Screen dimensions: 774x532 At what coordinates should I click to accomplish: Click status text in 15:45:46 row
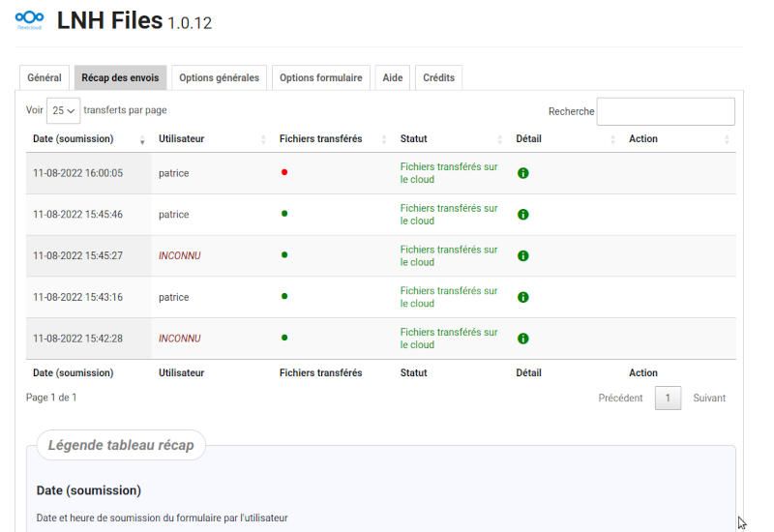point(449,215)
